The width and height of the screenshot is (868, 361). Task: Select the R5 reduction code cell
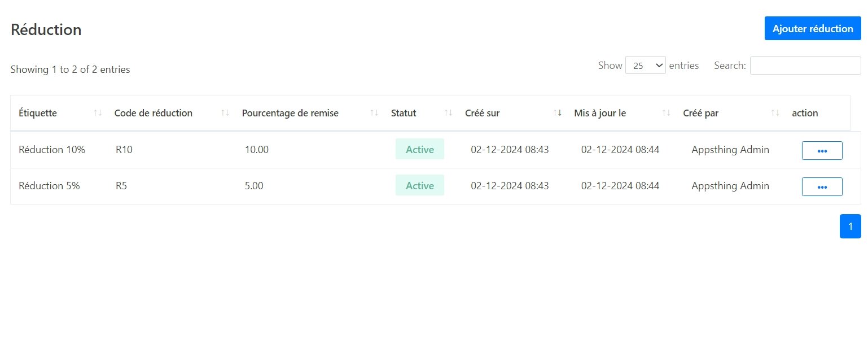point(121,186)
